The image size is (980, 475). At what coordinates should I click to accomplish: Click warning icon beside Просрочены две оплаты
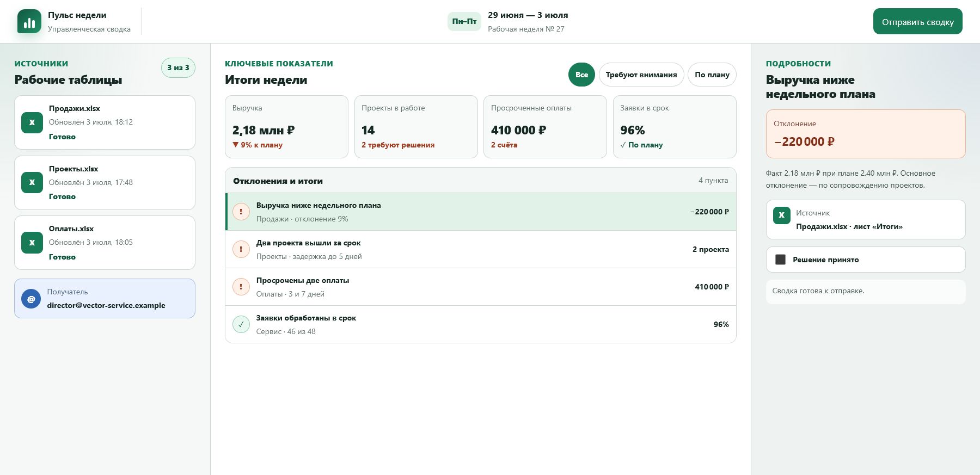[x=241, y=287]
